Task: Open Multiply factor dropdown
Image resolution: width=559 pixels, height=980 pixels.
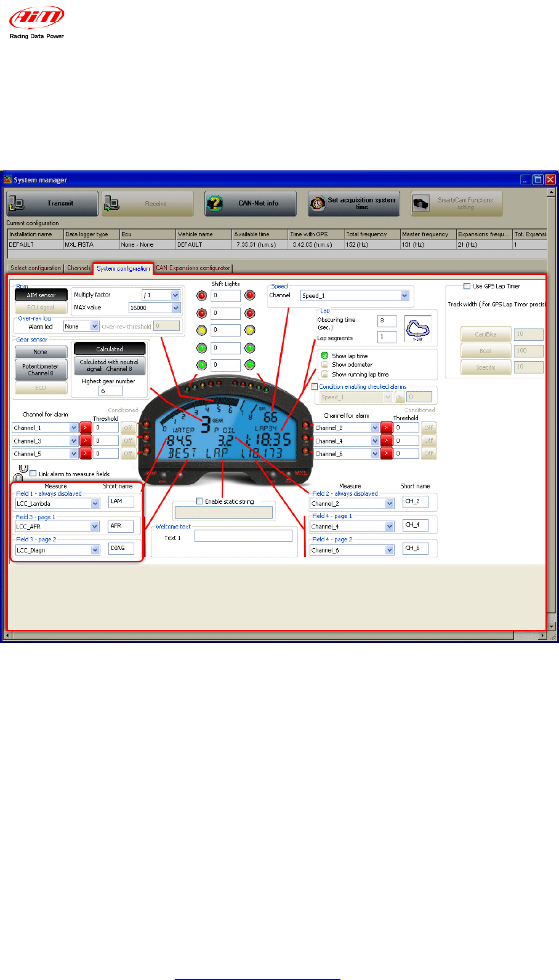Action: [x=175, y=295]
